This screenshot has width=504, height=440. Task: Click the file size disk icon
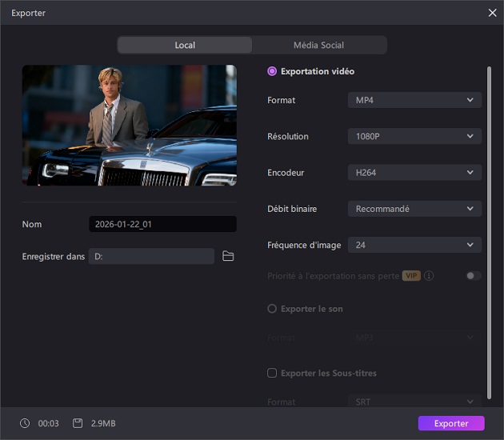[78, 423]
